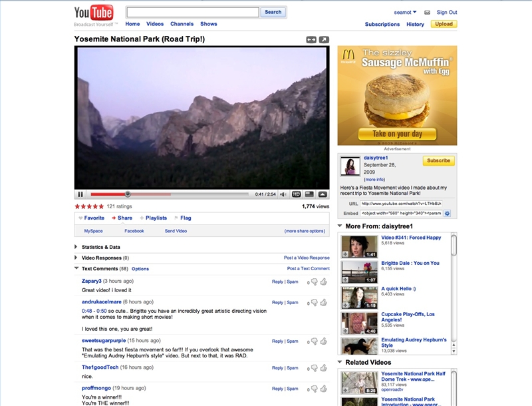Thumbs down andrukacelmare's comment

point(315,302)
